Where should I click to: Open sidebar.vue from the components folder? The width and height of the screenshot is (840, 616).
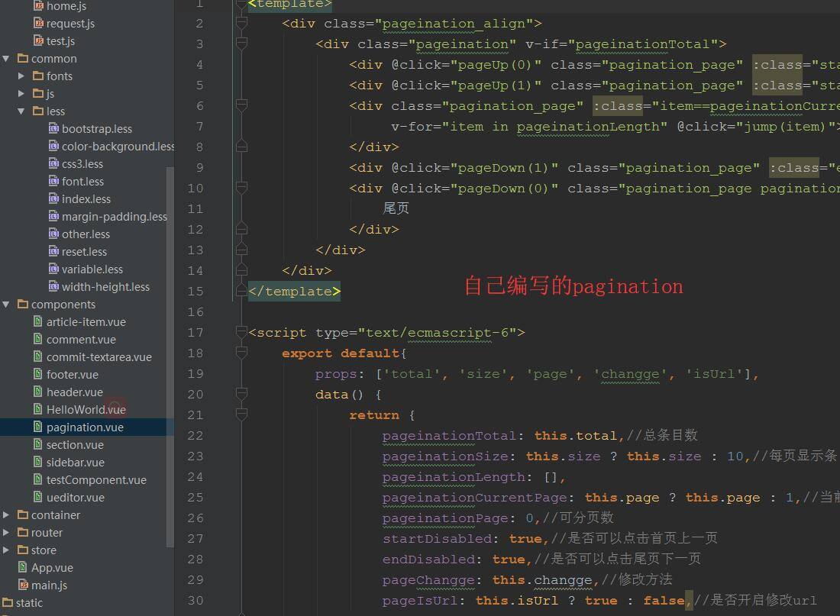point(75,463)
